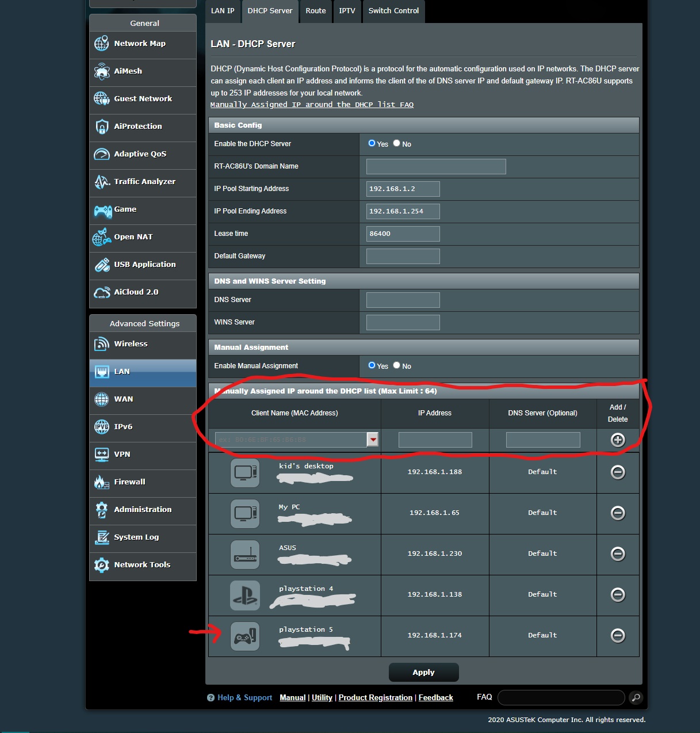This screenshot has width=700, height=733.
Task: Open Open NAT settings
Action: (143, 237)
